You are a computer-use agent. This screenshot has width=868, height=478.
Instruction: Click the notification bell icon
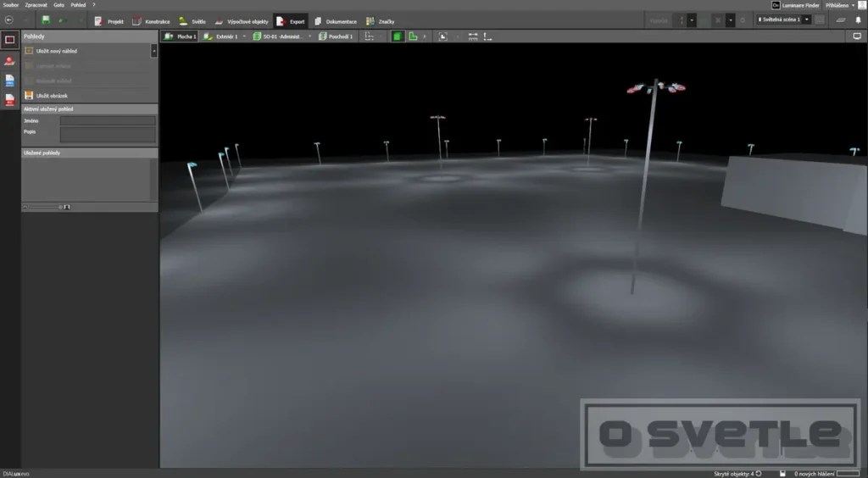pyautogui.click(x=859, y=20)
